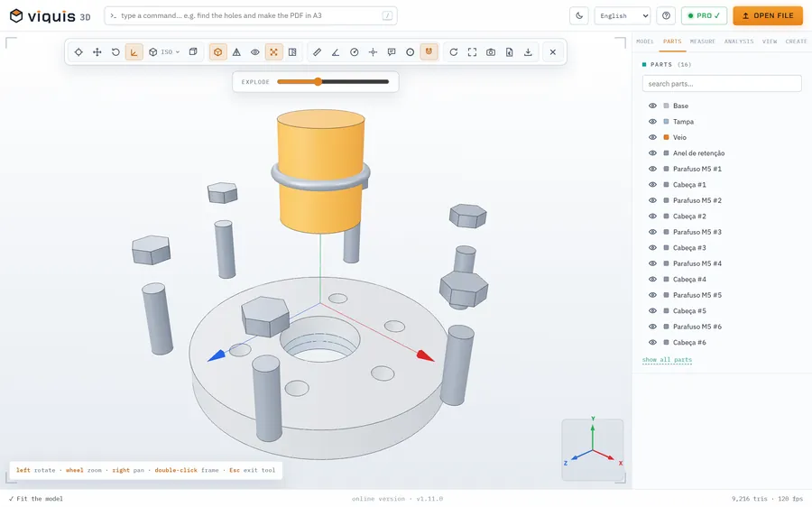Select the crosshair point tool
Screen dimensions: 812x507
point(373,51)
